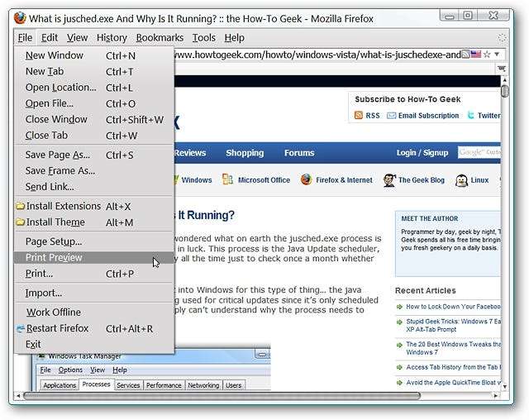
Task: Click the Google custom search field
Action: click(x=479, y=152)
